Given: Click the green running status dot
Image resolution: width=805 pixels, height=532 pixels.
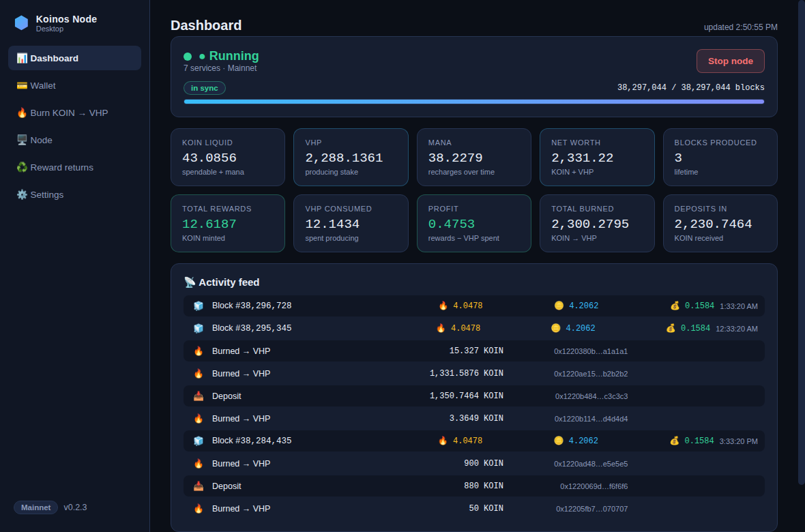Looking at the screenshot, I should 188,57.
